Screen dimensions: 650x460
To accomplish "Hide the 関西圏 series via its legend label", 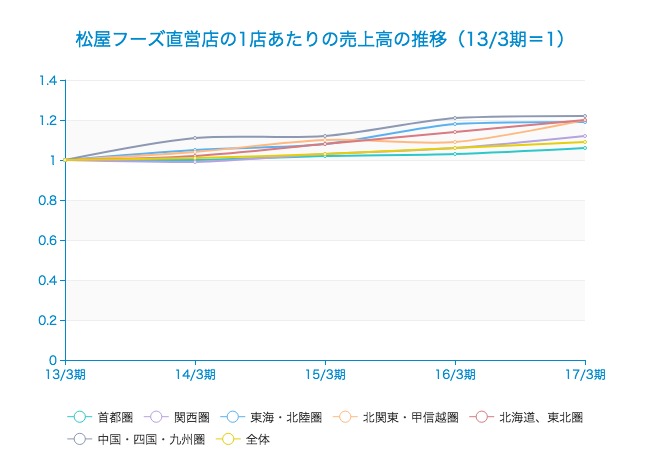I will click(x=191, y=416).
